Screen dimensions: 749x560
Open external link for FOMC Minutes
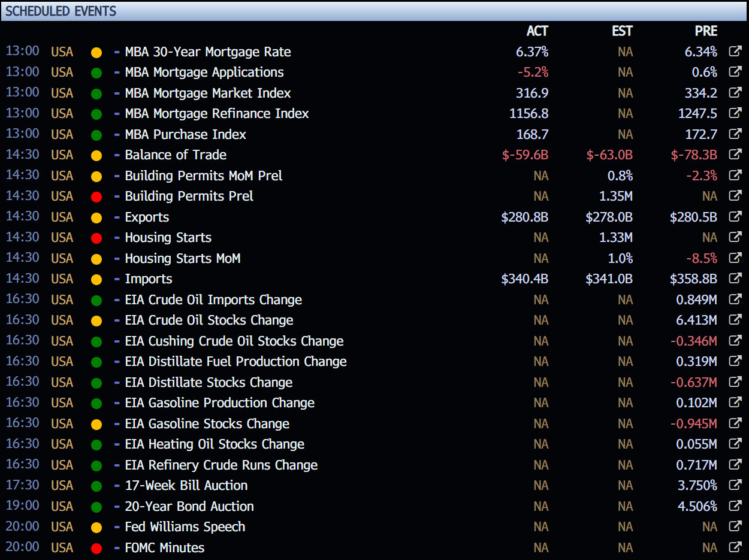point(735,547)
